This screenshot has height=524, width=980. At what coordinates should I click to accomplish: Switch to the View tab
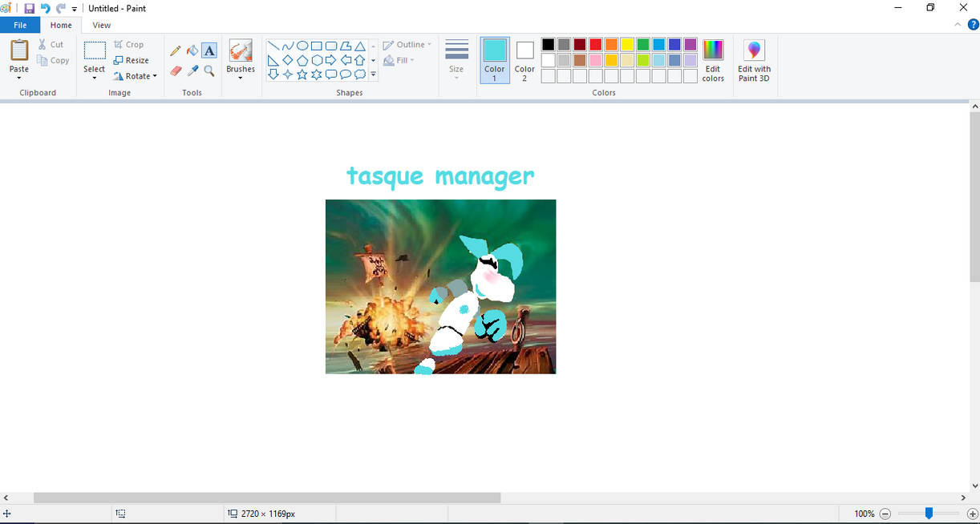click(x=102, y=25)
